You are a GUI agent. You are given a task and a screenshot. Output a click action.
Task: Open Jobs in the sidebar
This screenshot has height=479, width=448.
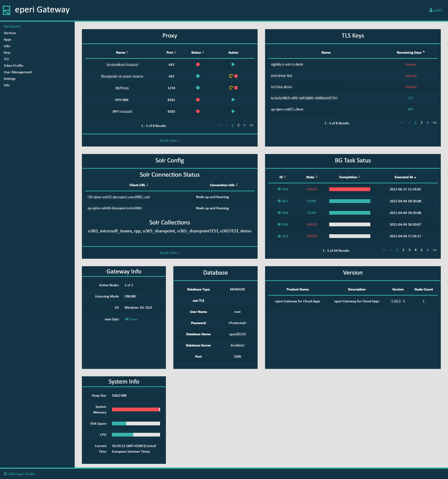point(7,46)
